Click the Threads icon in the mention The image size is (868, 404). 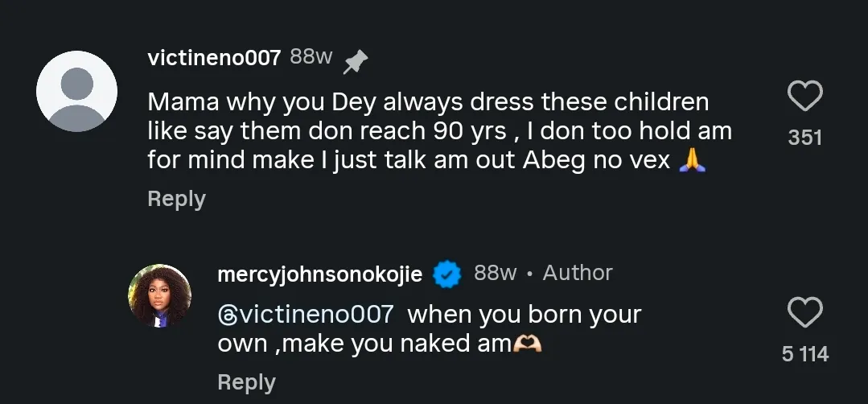[x=226, y=315]
